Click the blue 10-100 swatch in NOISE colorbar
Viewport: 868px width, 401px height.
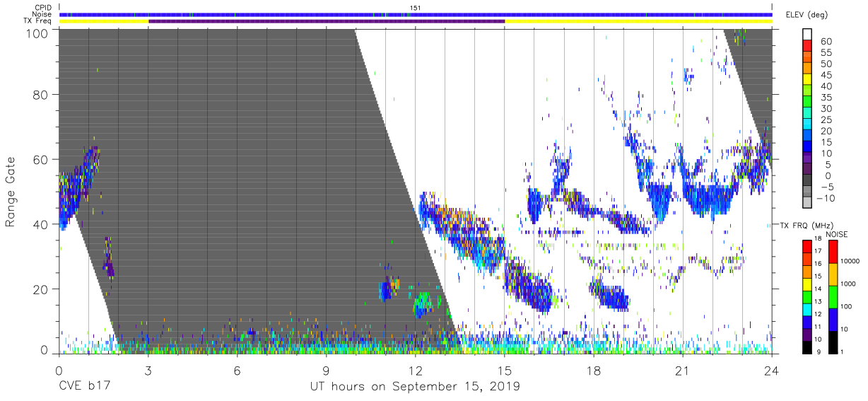click(833, 320)
